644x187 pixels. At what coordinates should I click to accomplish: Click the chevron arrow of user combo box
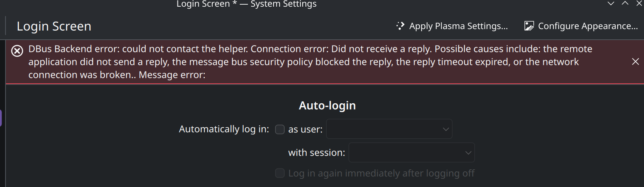pyautogui.click(x=446, y=129)
